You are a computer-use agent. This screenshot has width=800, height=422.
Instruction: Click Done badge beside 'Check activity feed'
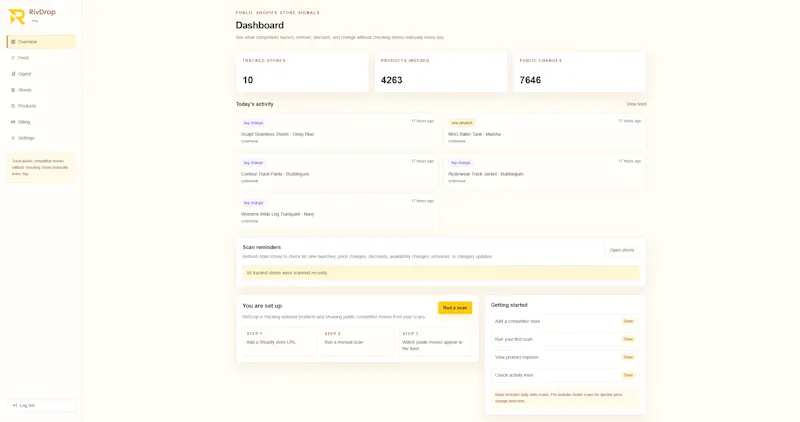pos(628,375)
